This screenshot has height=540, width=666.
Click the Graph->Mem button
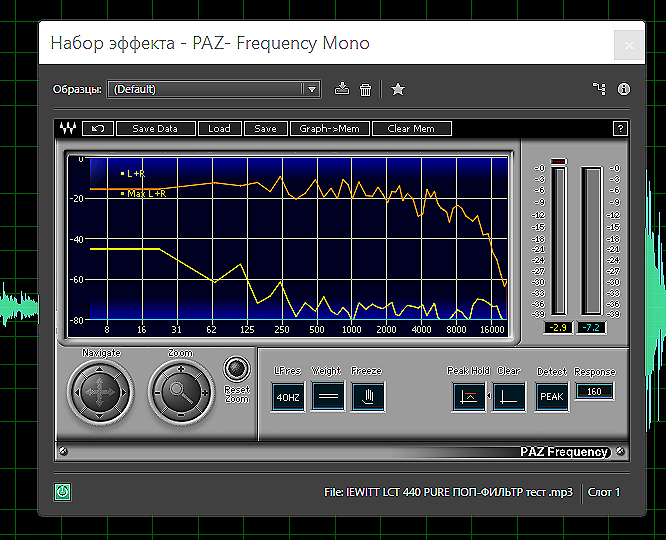click(x=329, y=128)
